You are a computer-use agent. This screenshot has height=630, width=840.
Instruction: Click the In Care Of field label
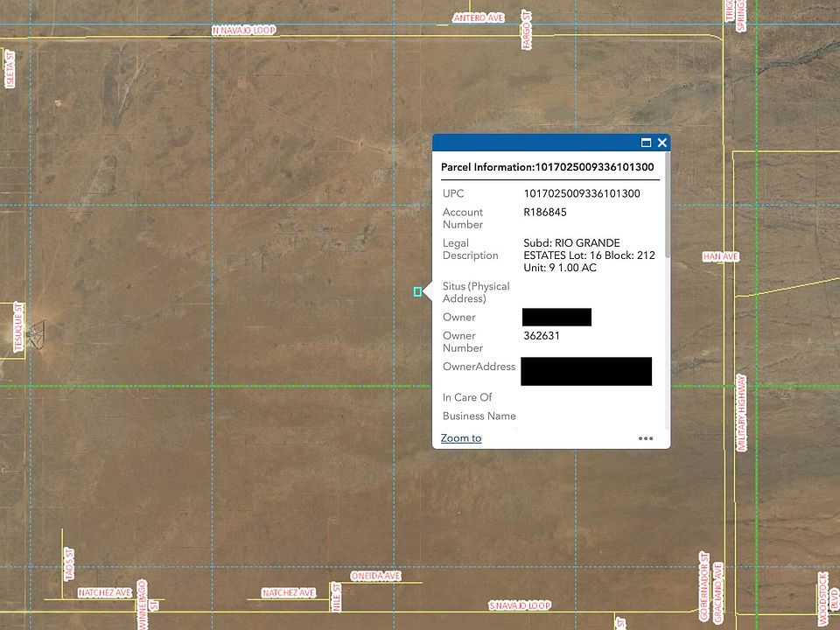pos(466,397)
